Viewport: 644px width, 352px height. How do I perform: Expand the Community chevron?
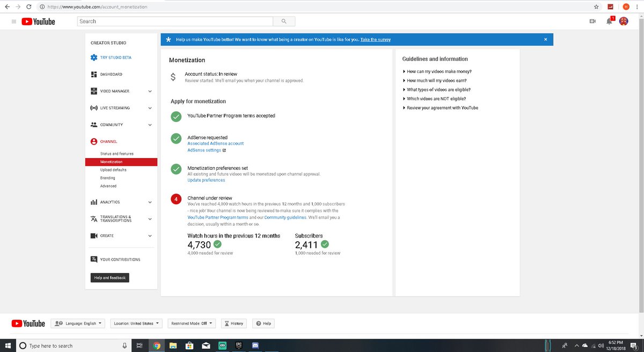tap(150, 125)
